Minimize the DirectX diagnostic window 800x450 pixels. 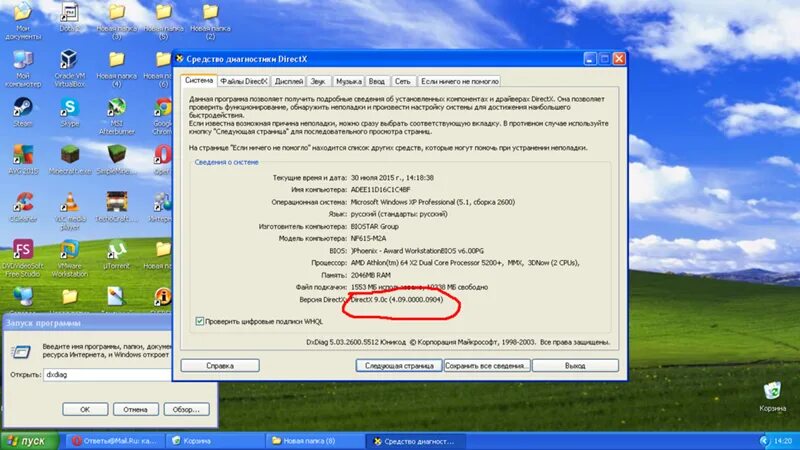pos(590,59)
